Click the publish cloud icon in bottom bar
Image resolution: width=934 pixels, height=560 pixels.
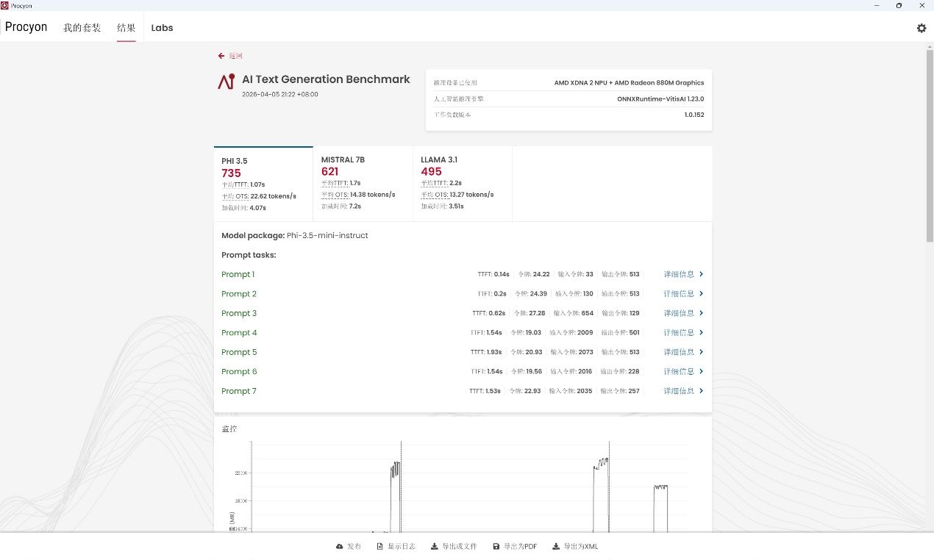pos(340,547)
